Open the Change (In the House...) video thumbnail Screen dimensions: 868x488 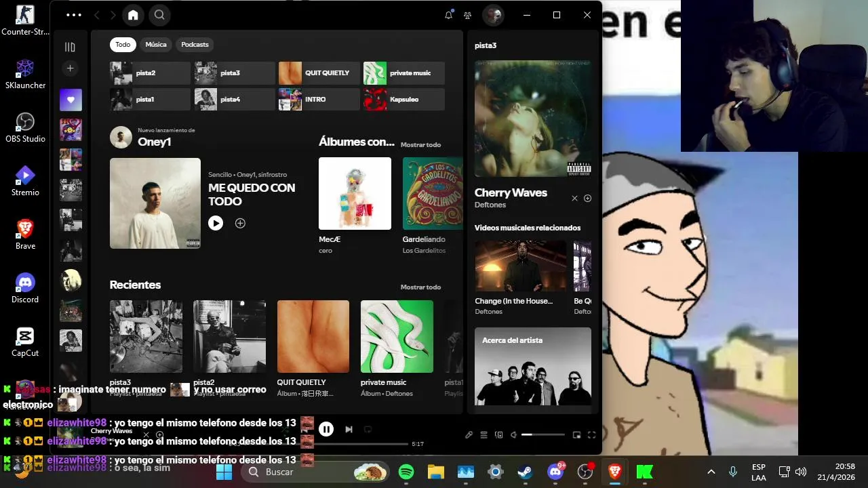pos(520,266)
